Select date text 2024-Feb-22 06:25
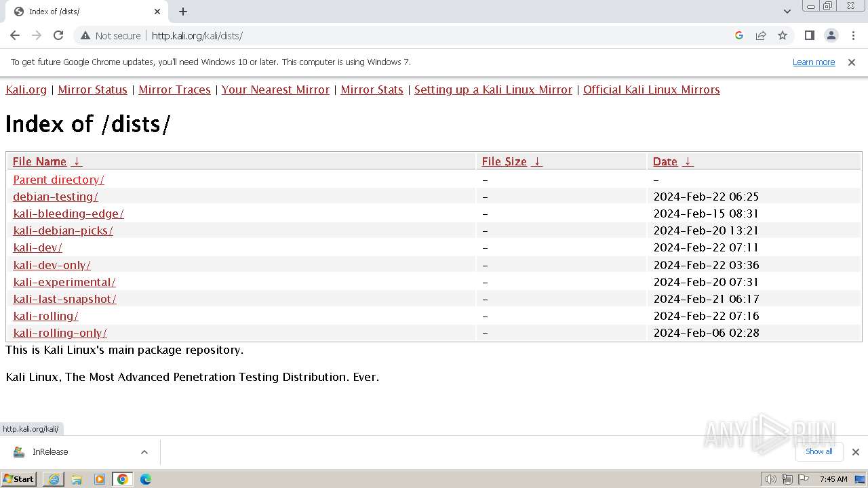 (x=706, y=197)
